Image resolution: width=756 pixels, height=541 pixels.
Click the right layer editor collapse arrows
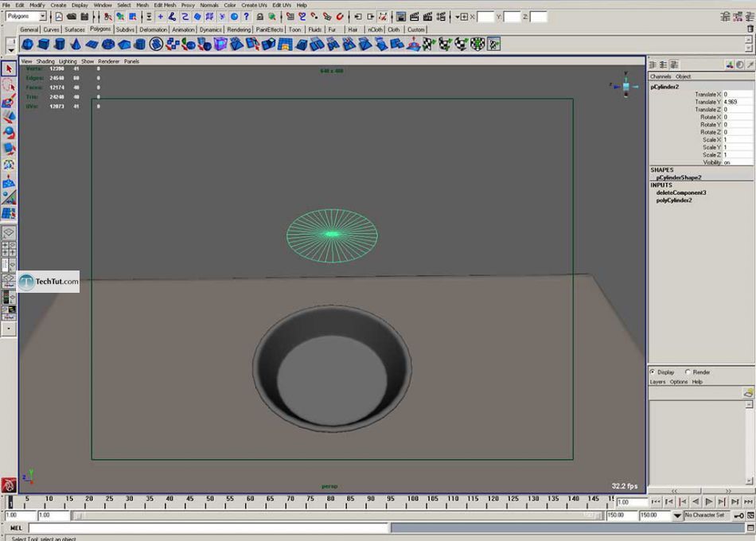tap(728, 491)
